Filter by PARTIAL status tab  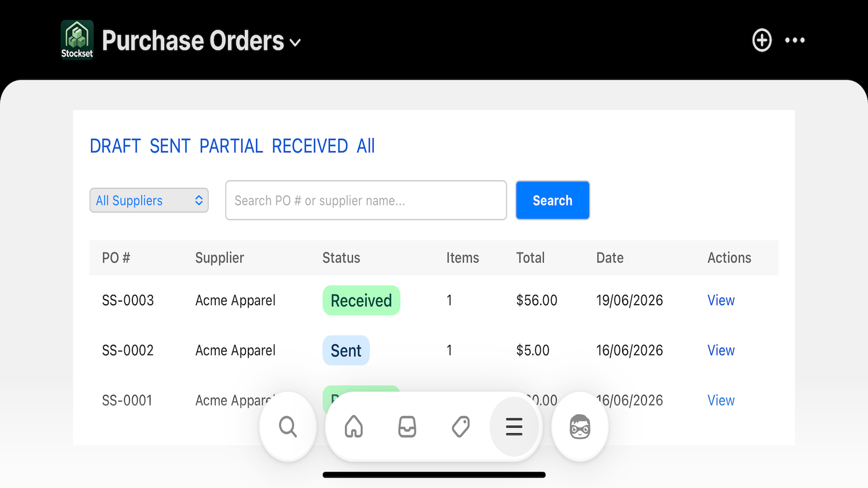(231, 146)
